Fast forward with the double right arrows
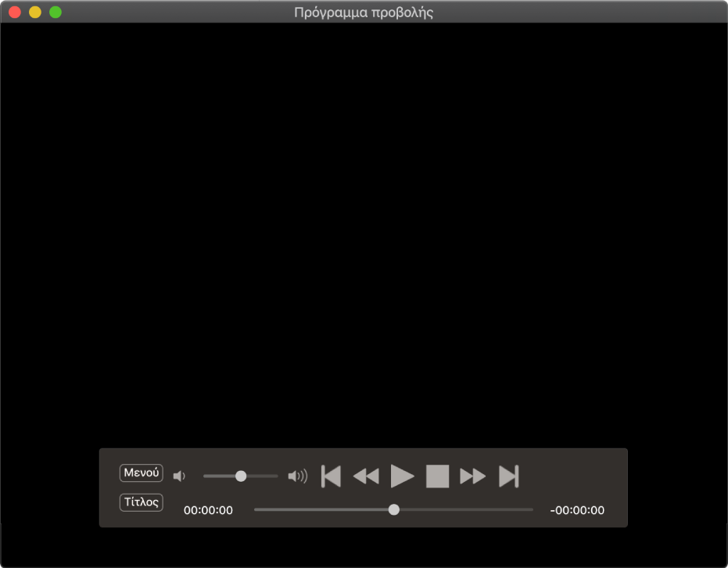Image resolution: width=728 pixels, height=568 pixels. [472, 476]
